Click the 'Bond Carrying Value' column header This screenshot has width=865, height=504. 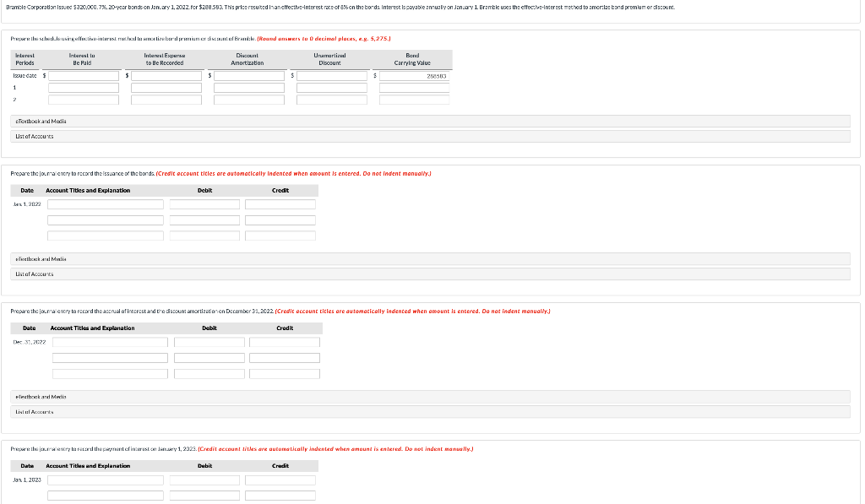coord(412,59)
